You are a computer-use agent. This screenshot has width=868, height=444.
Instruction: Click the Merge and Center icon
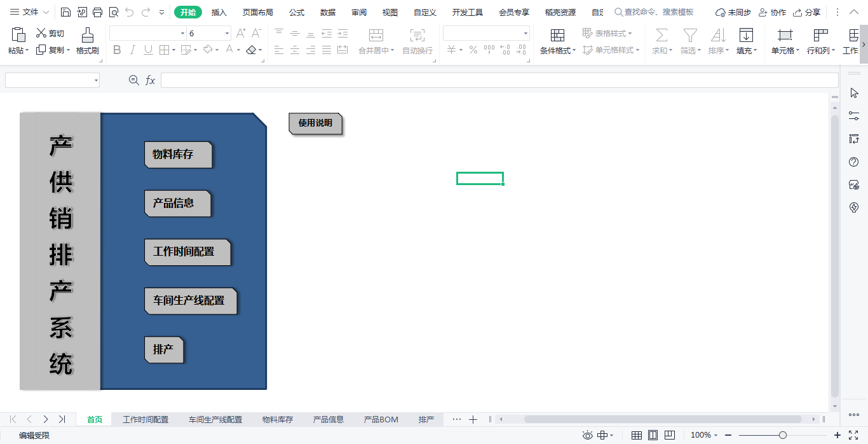376,35
